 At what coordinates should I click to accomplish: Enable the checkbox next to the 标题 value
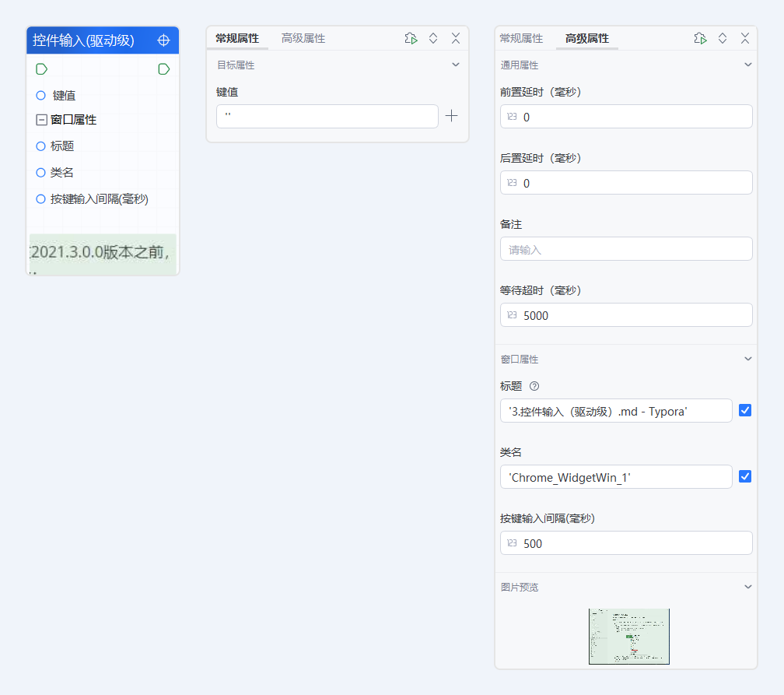click(745, 410)
